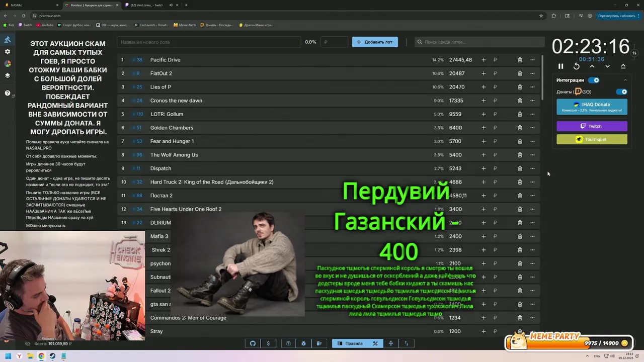The width and height of the screenshot is (644, 362).
Task: Add amount to Golden Chambers with plus icon
Action: [x=484, y=128]
